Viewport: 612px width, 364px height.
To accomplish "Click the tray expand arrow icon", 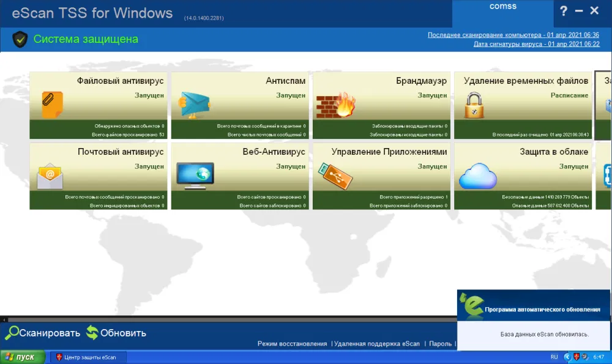I will pos(567,357).
